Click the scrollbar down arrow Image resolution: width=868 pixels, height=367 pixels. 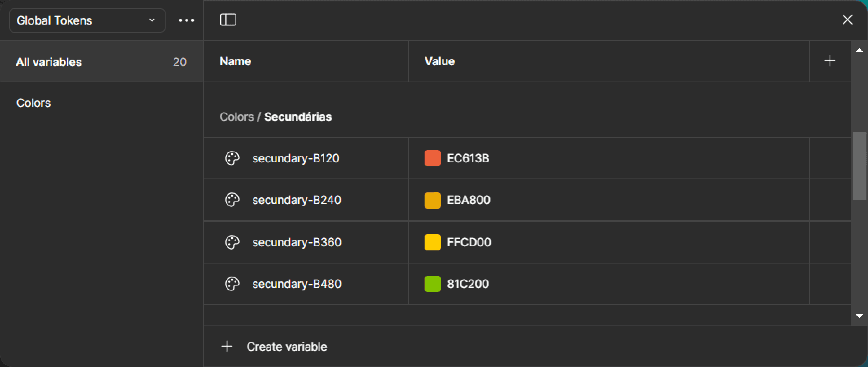click(x=859, y=316)
